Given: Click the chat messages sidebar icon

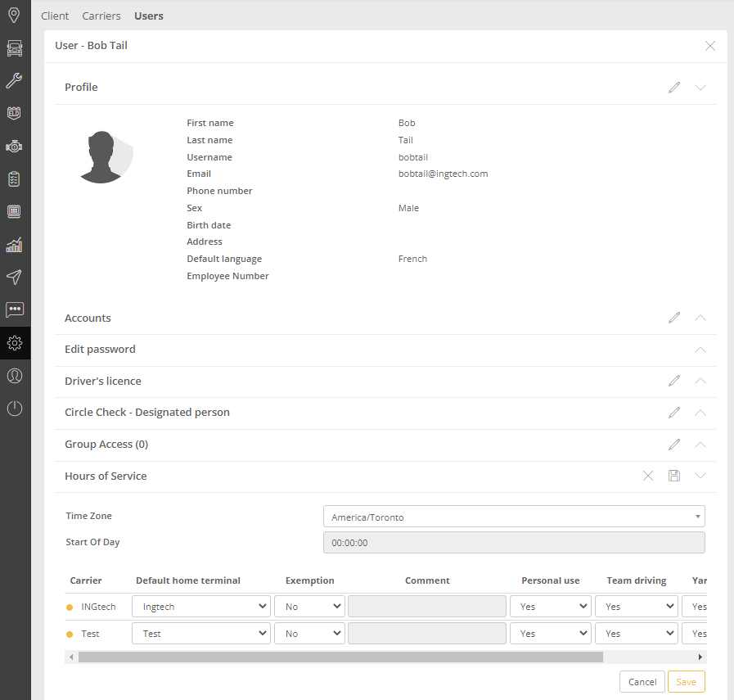Looking at the screenshot, I should [x=14, y=310].
